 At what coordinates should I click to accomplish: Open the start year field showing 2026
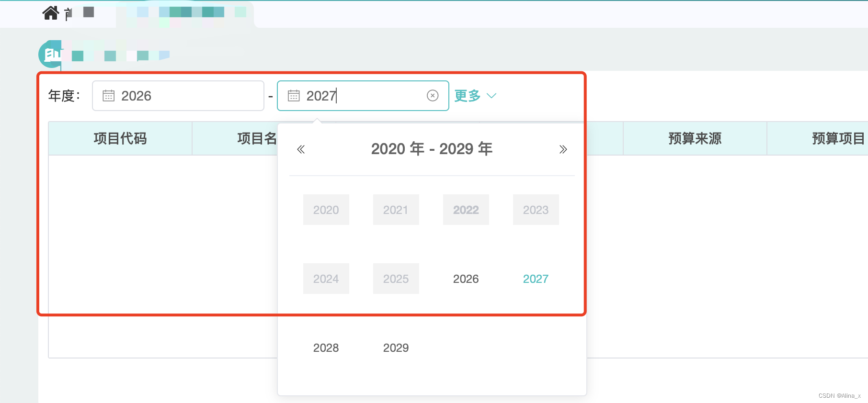click(x=178, y=96)
